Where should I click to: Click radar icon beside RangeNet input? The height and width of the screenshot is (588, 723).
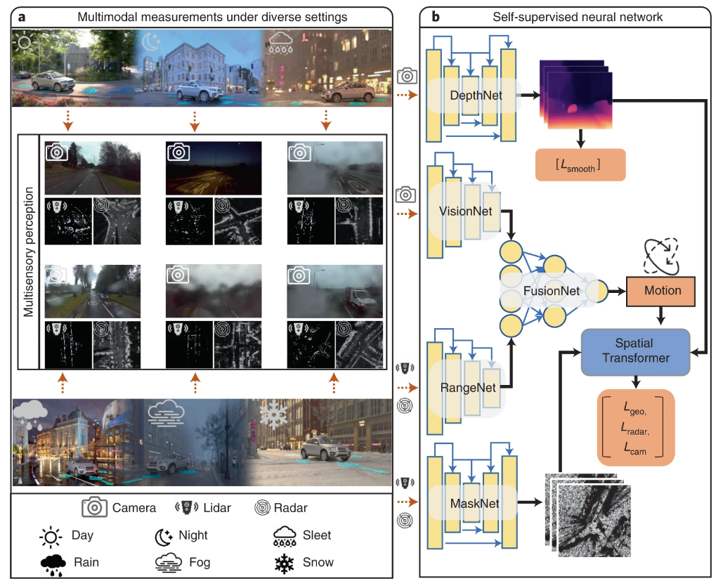(405, 406)
